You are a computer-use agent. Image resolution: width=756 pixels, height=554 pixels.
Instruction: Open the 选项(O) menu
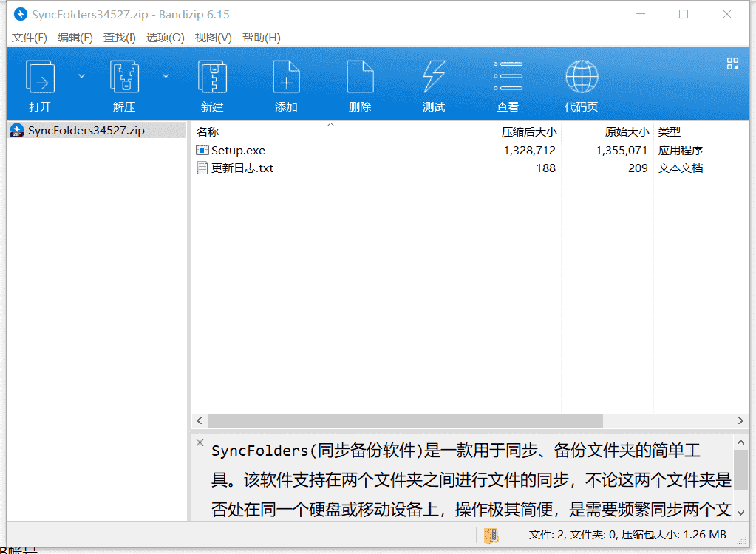coord(166,38)
